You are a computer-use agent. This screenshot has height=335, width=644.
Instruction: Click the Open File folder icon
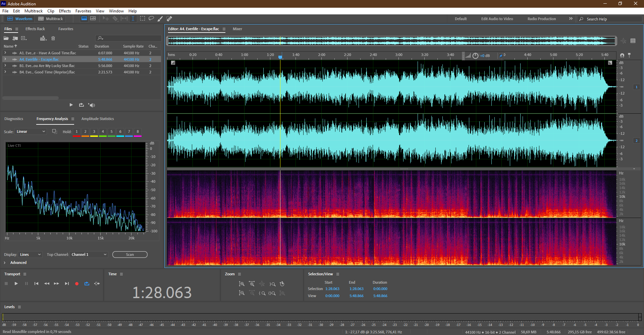[x=6, y=38]
